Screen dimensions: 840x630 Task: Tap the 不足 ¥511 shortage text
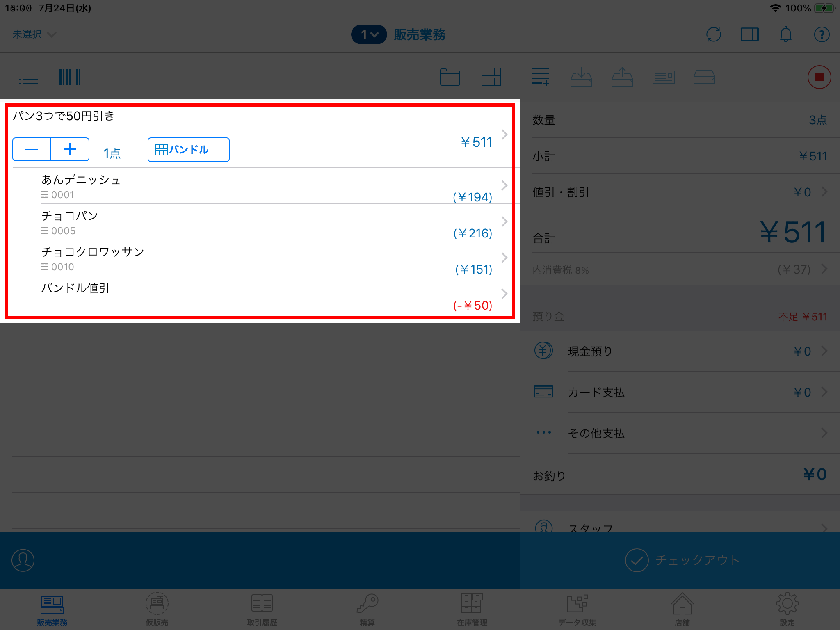tap(803, 317)
